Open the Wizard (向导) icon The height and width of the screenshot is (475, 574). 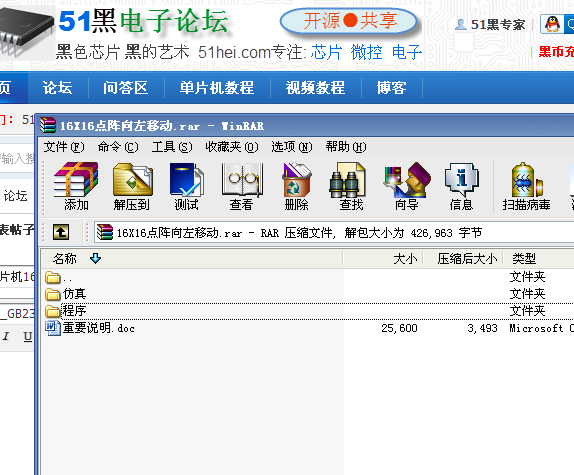click(406, 186)
